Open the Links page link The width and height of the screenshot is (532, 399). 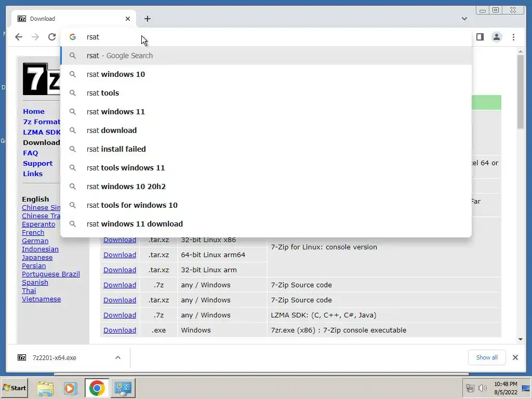pos(33,174)
